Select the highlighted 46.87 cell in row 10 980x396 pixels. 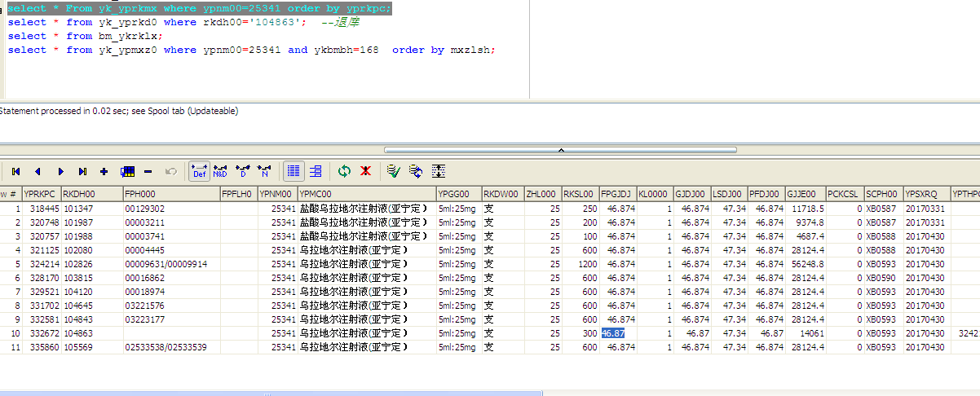[613, 333]
